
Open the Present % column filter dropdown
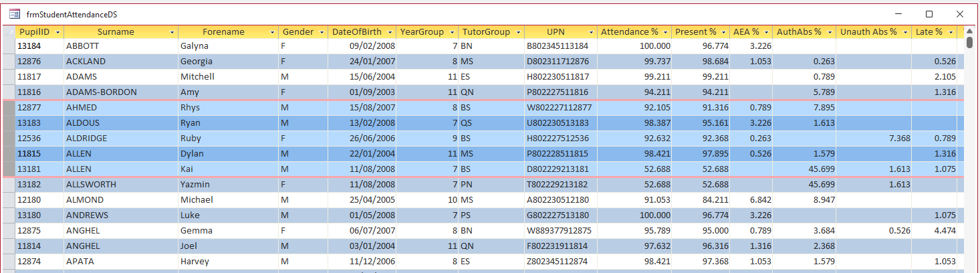[723, 32]
